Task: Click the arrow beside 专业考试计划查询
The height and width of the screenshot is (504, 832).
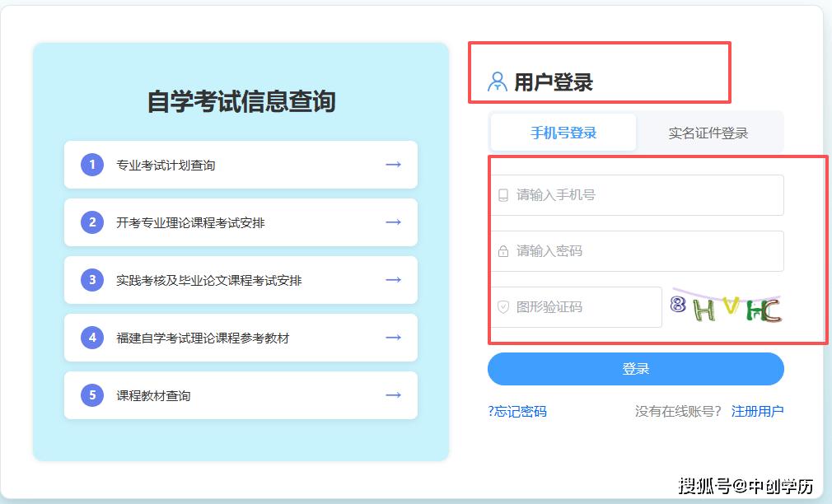Action: click(x=393, y=165)
